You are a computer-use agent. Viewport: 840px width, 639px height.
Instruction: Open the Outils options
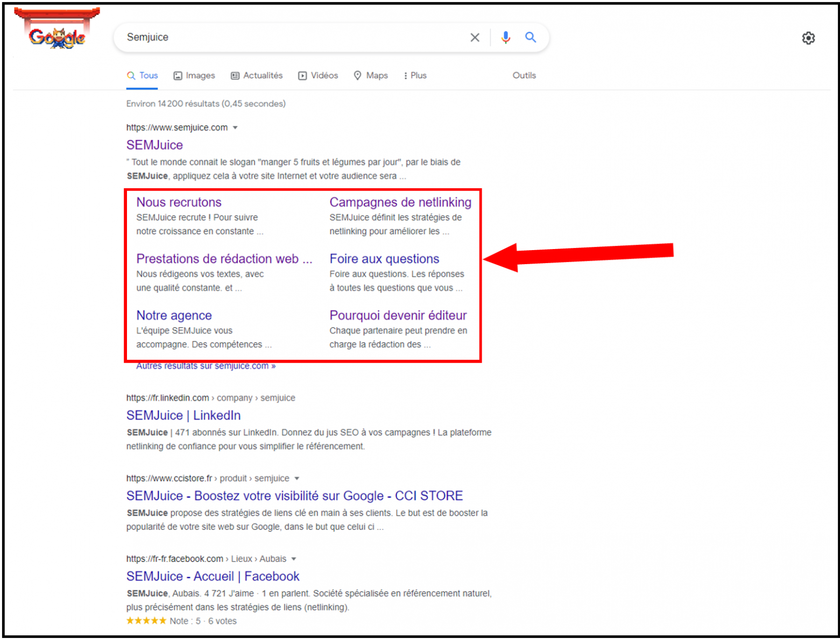524,76
